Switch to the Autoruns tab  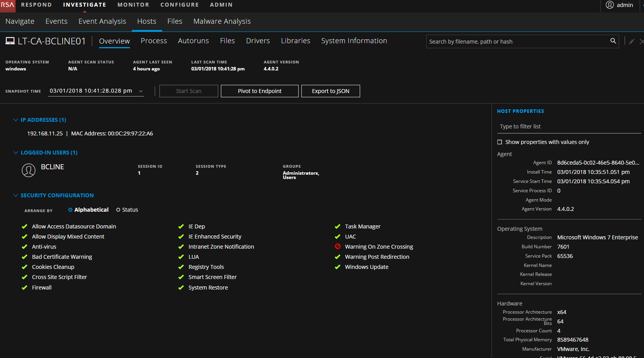click(x=193, y=41)
